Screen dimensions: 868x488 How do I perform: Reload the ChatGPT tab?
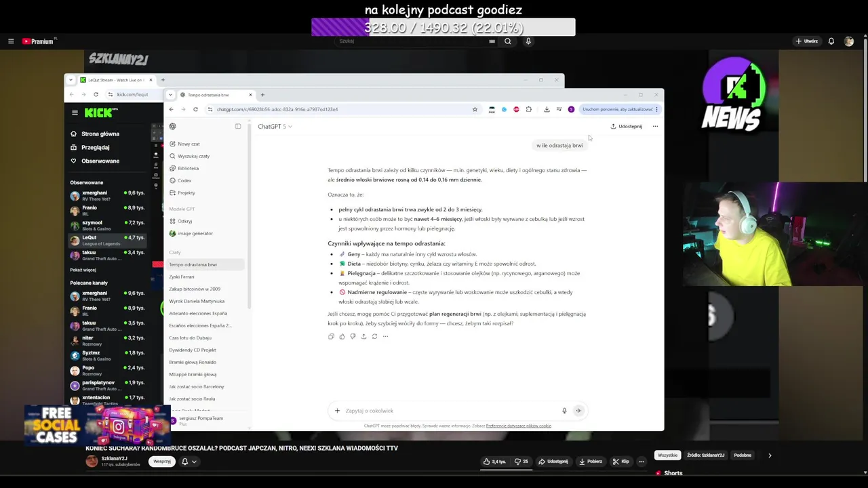pos(195,109)
